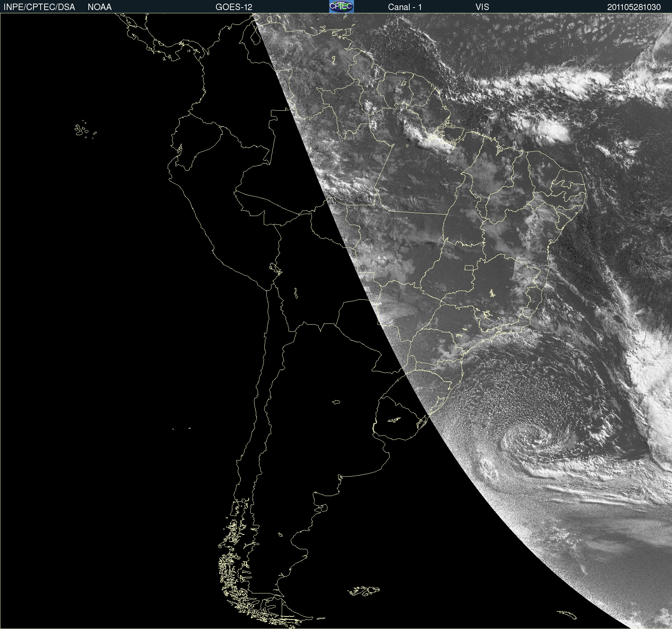The image size is (672, 629).
Task: Click the CPTEC logo in the header
Action: click(x=341, y=6)
